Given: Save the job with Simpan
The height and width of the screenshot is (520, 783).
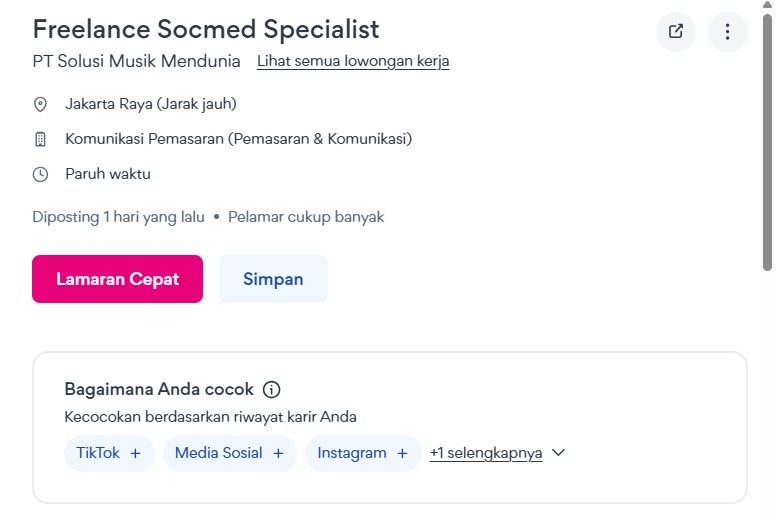Looking at the screenshot, I should click(x=273, y=279).
